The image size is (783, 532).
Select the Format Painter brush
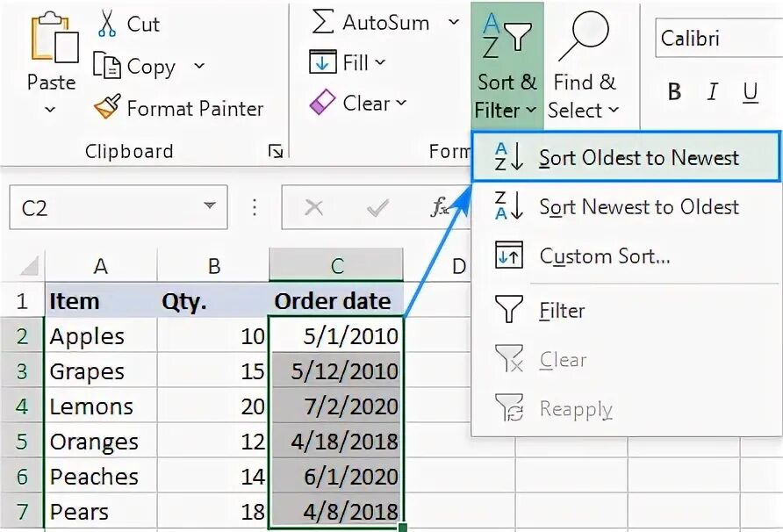107,108
